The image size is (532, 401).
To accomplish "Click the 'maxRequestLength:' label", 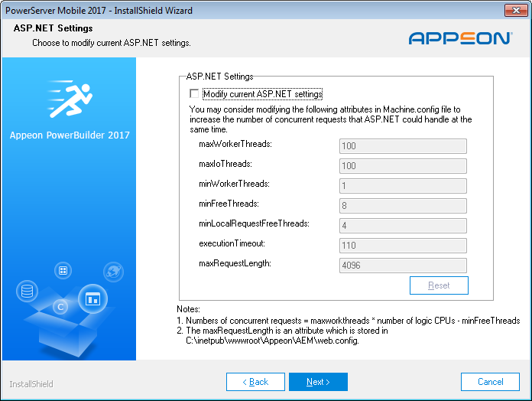I will (235, 263).
